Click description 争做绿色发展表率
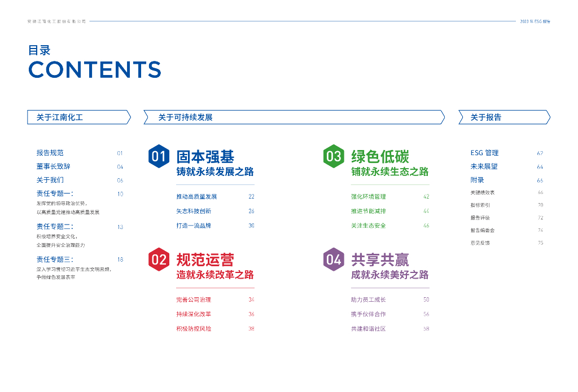The image size is (578, 392). (56, 277)
